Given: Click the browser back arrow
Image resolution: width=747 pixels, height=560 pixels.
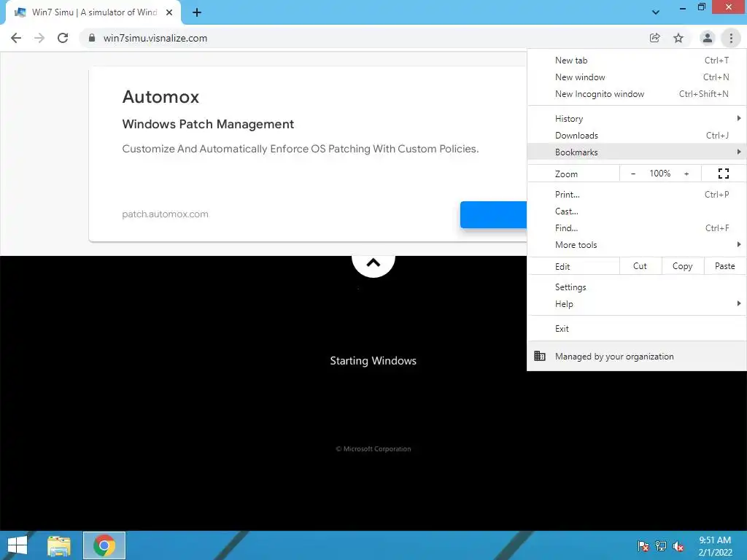Looking at the screenshot, I should click(16, 38).
